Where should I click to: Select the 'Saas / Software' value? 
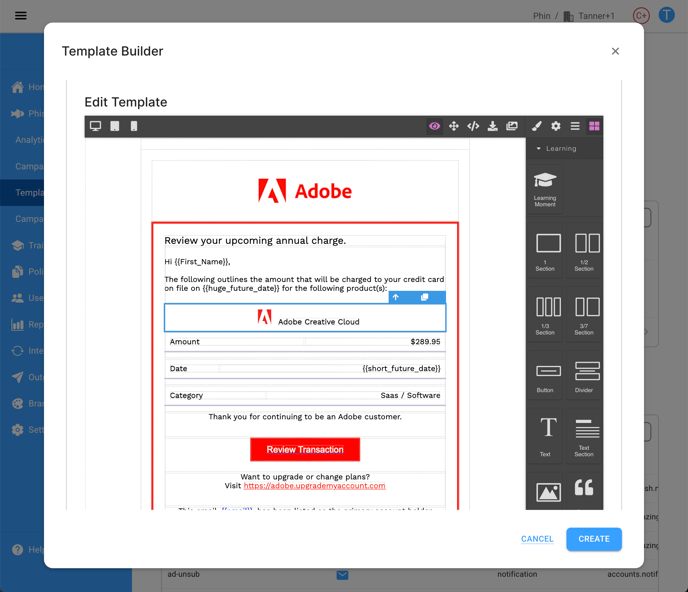point(410,395)
